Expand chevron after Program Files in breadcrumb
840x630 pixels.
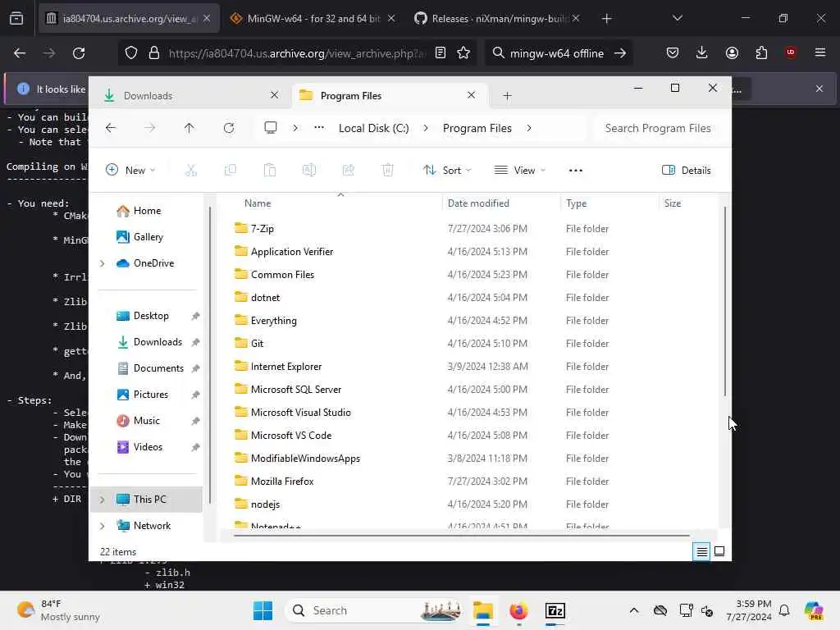(x=529, y=128)
